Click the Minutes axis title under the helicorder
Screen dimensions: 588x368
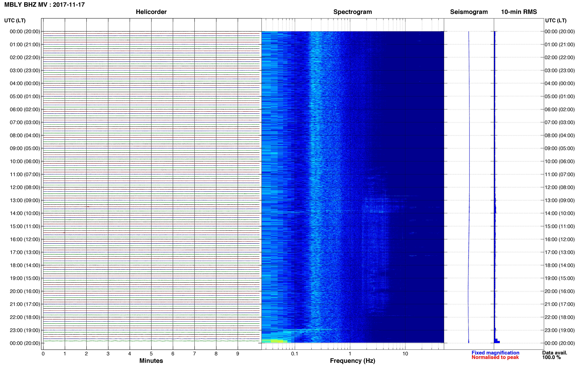click(x=151, y=361)
